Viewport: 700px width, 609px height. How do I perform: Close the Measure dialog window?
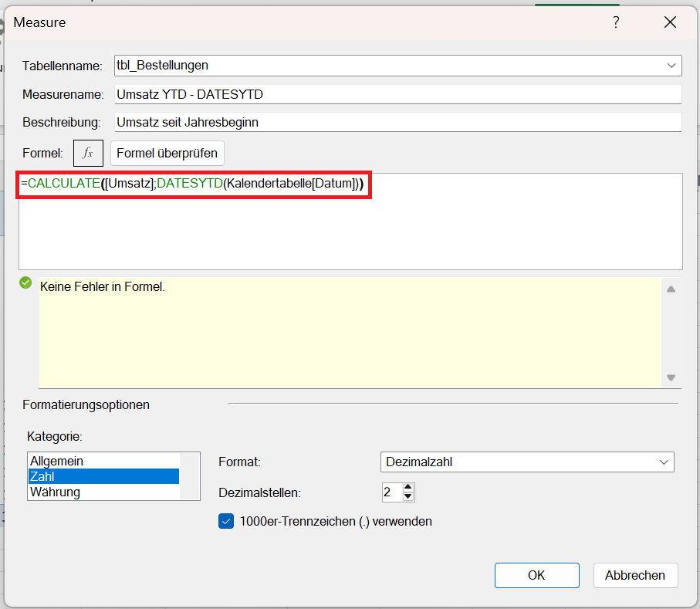point(670,22)
